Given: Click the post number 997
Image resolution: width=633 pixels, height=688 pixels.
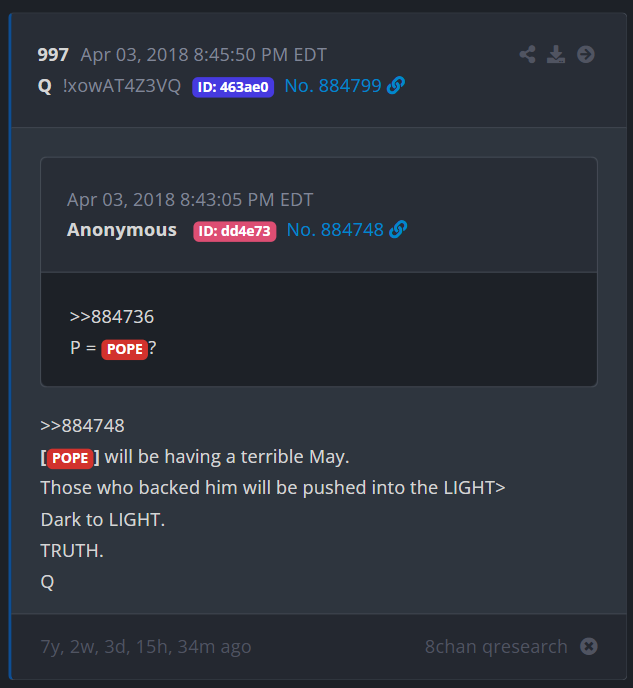Looking at the screenshot, I should [x=53, y=55].
